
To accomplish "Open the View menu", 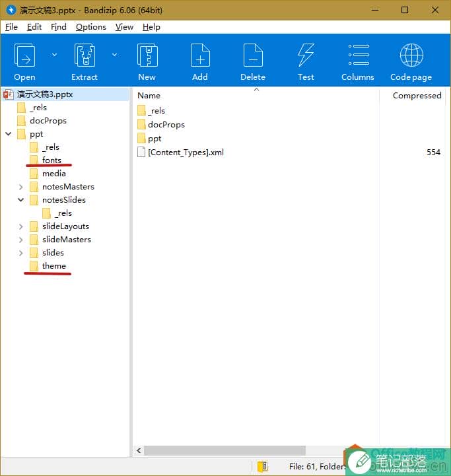I will pos(124,27).
